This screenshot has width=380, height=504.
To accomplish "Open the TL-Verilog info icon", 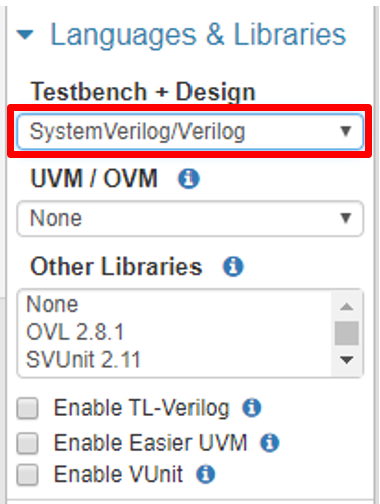I will click(x=252, y=408).
